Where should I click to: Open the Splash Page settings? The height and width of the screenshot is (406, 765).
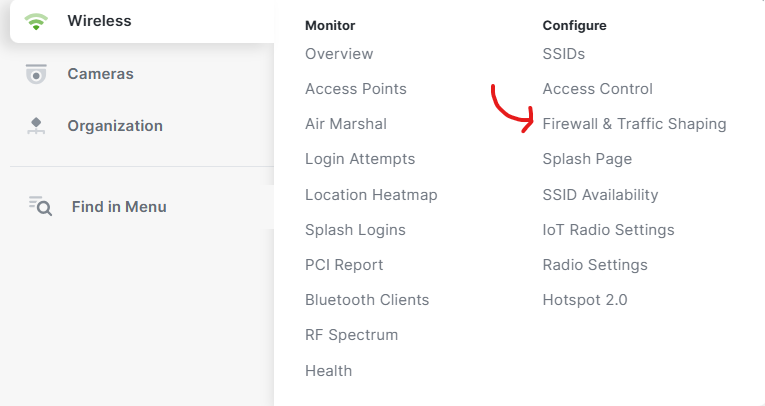point(587,159)
